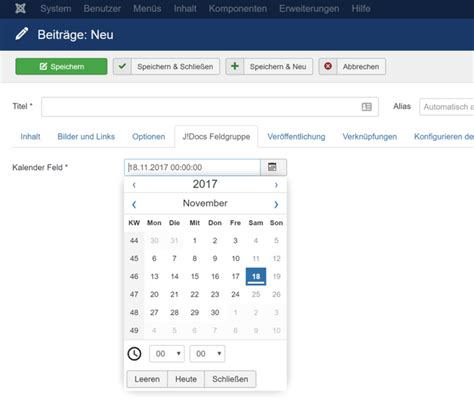Click the Heute button

186,379
